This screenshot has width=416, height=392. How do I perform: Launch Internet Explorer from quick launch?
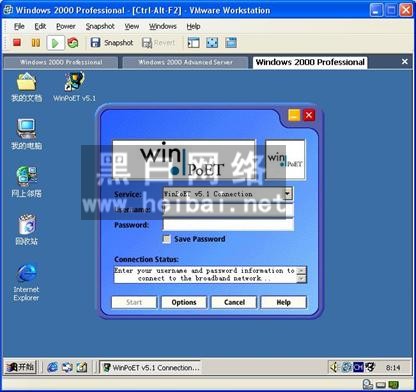click(52, 367)
